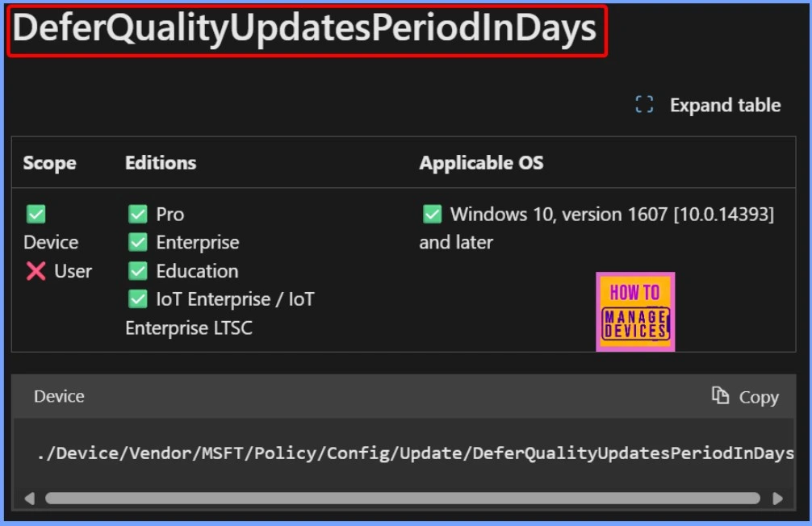Click the green checkmark above Device scope
Viewport: 812px width, 526px height.
(36, 214)
